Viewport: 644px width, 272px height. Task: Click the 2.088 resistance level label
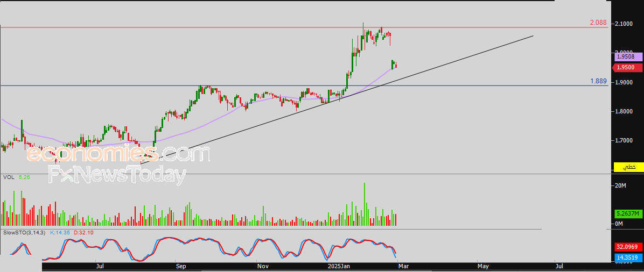(598, 23)
